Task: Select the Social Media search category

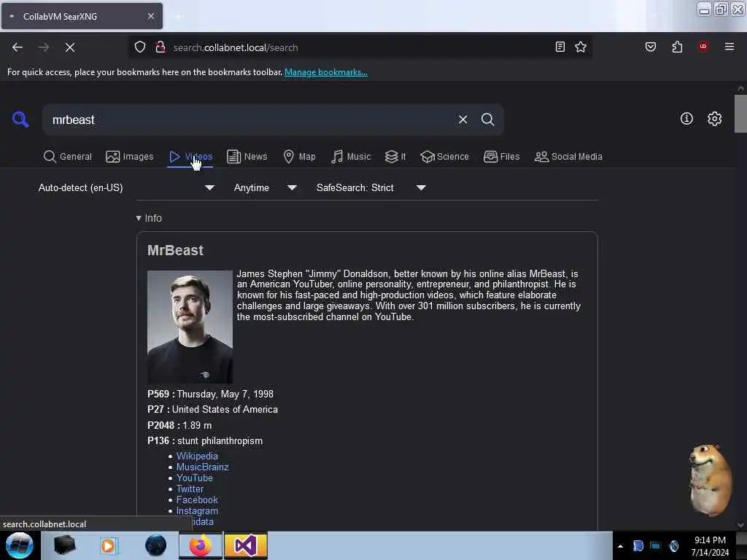Action: 568,157
